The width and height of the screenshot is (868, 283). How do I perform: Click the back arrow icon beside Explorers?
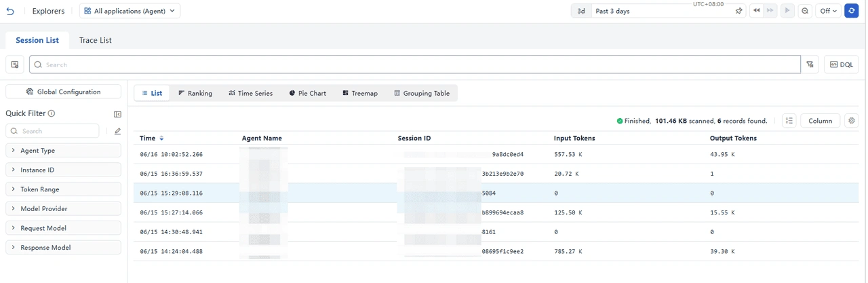(x=9, y=11)
